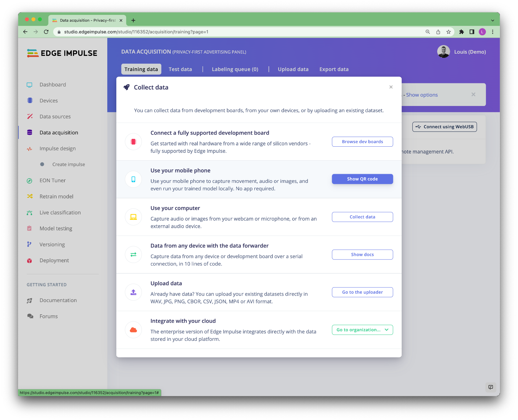This screenshot has width=518, height=420.
Task: Click the Data sources wand icon
Action: pyautogui.click(x=30, y=116)
